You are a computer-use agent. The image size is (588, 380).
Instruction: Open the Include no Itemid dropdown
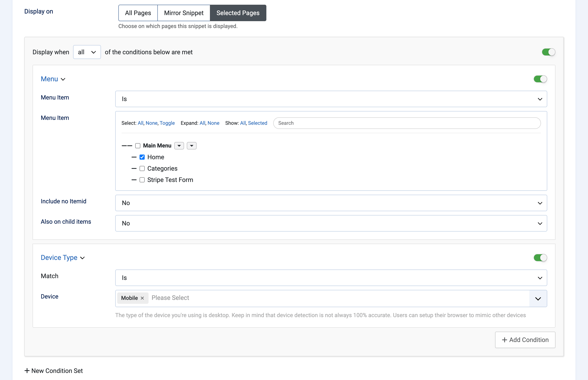(x=331, y=203)
